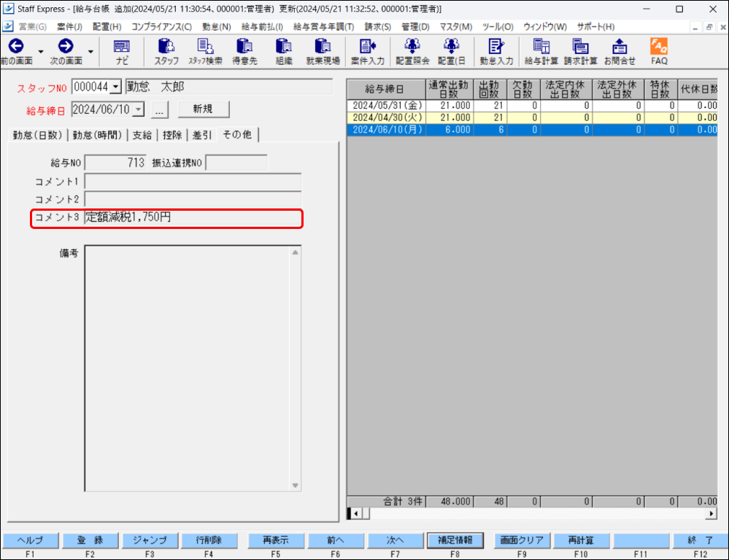This screenshot has height=560, width=729.
Task: Open the 案件(J) menu
Action: [69, 27]
